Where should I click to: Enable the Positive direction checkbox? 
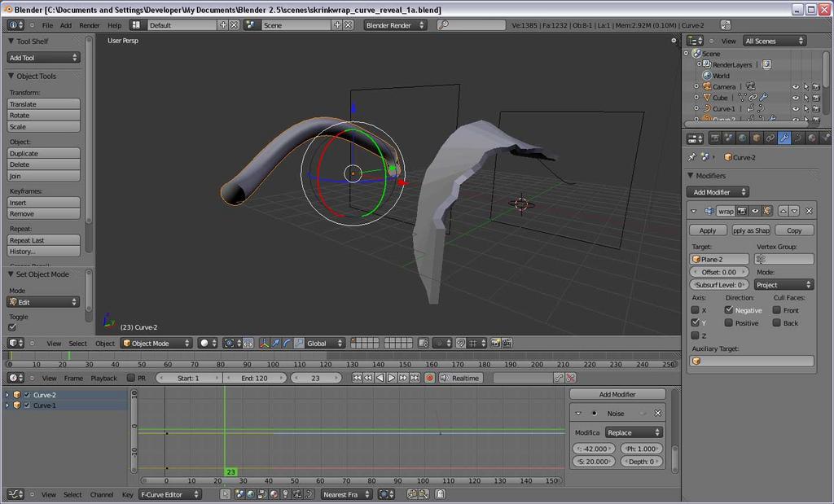729,322
